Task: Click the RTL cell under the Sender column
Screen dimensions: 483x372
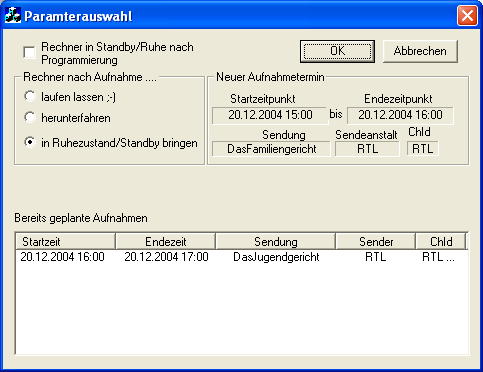Action: pos(376,257)
